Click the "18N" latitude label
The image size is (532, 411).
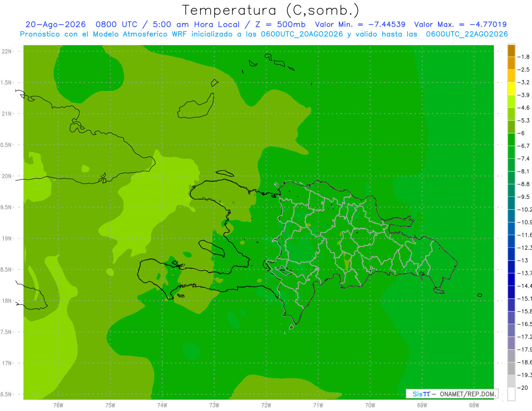click(x=6, y=301)
